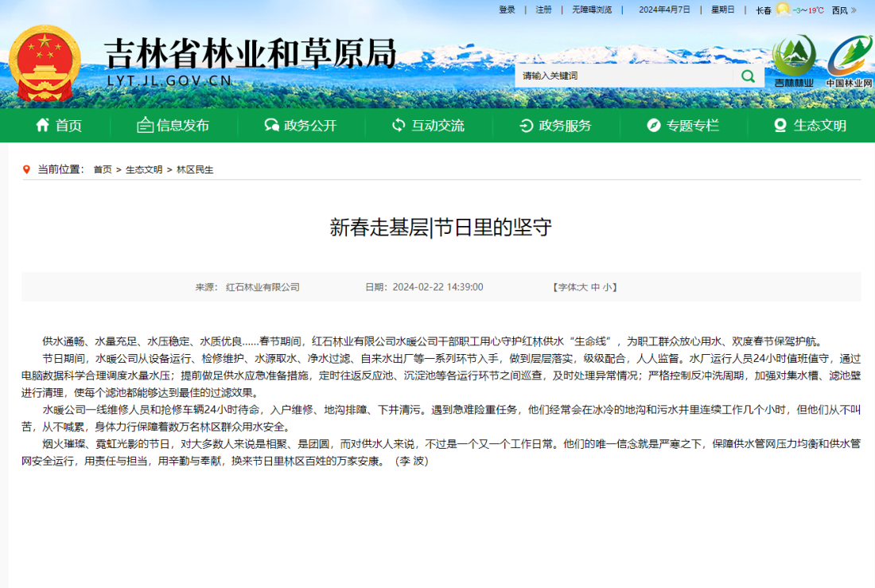Click the 登录 login link
This screenshot has height=588, width=875.
(x=507, y=10)
